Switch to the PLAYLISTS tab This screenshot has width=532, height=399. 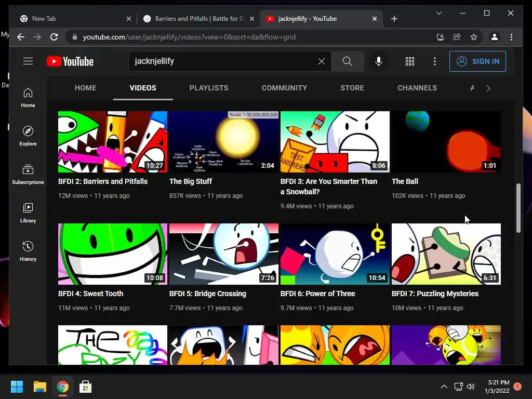209,88
